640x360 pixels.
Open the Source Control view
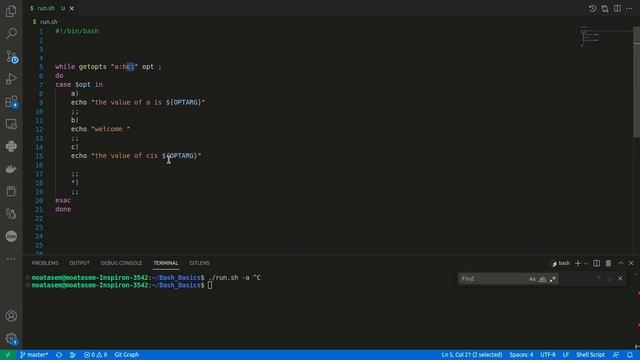tap(11, 57)
